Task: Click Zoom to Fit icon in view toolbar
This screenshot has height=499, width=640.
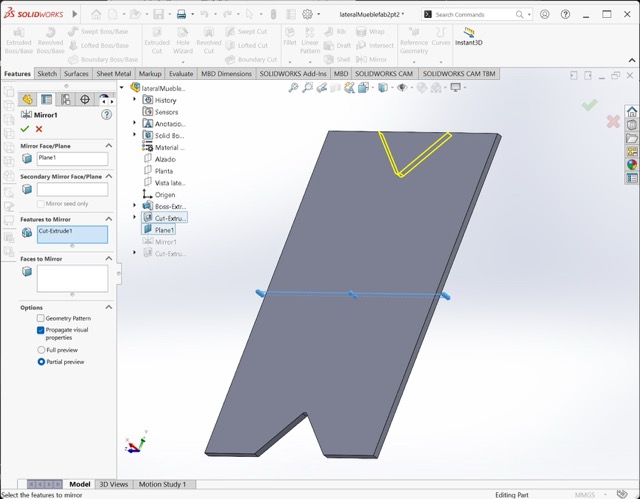Action: tap(293, 87)
